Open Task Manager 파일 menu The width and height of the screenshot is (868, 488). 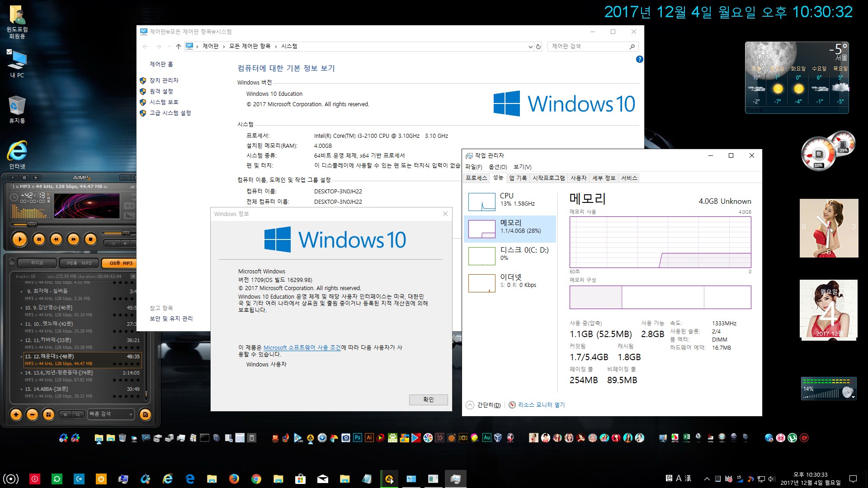473,167
